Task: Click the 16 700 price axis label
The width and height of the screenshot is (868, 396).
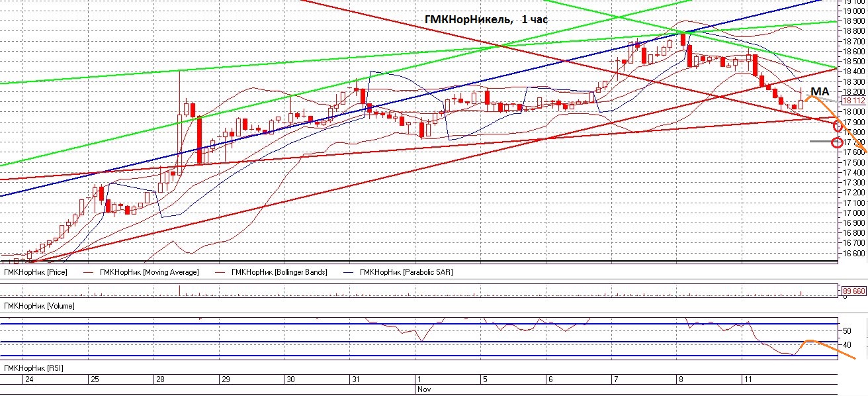Action: (x=854, y=243)
